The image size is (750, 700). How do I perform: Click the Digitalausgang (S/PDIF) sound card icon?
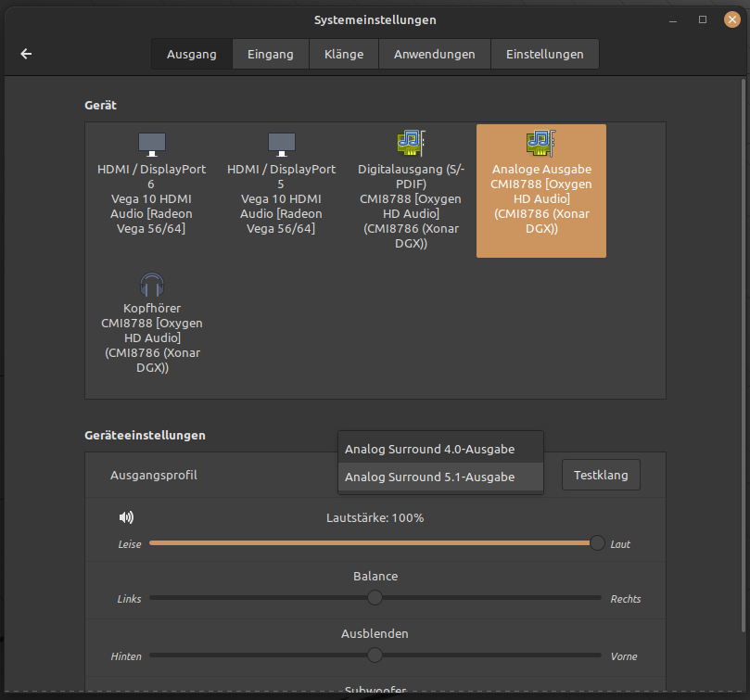coord(411,143)
